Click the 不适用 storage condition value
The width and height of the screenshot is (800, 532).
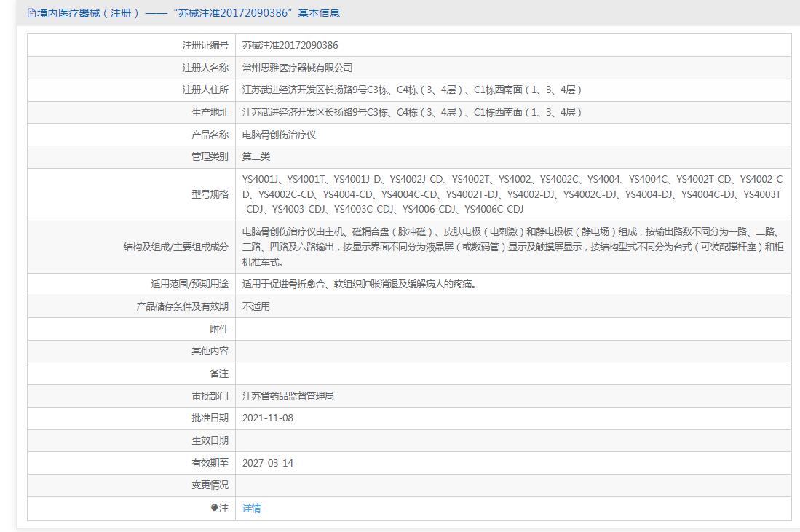coord(256,306)
